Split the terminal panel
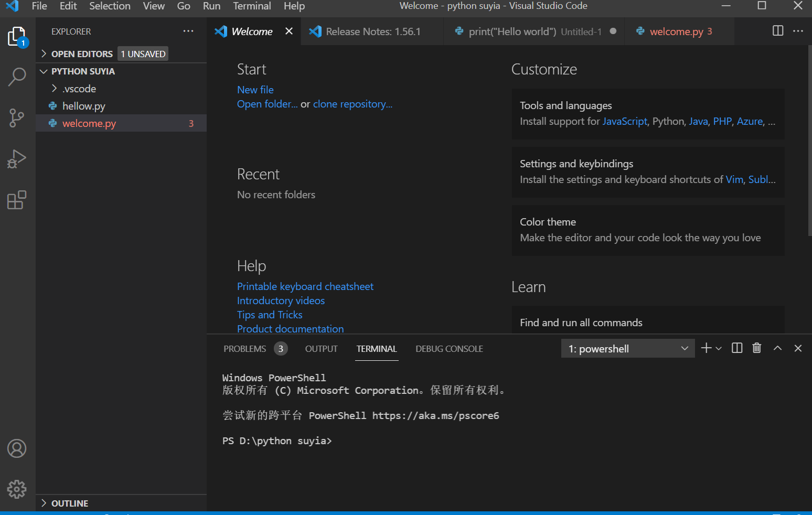The image size is (812, 515). click(x=737, y=348)
